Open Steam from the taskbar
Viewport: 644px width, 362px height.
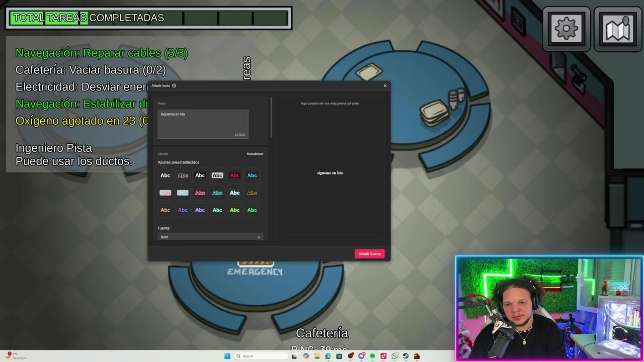coord(406,356)
